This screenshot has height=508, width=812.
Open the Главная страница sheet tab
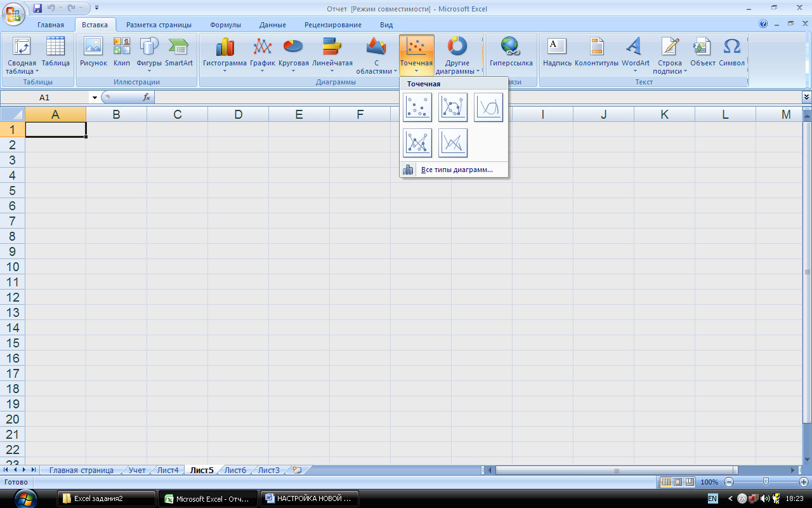81,471
